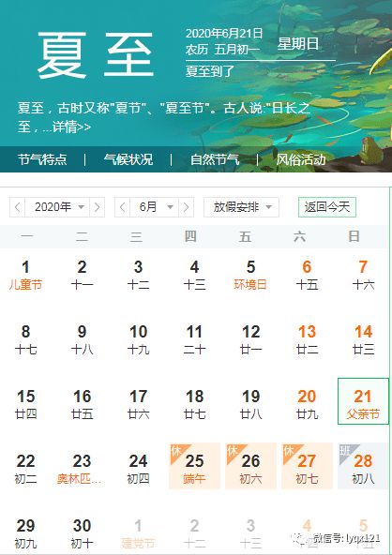Click the 夏至 banner title

(x=96, y=55)
